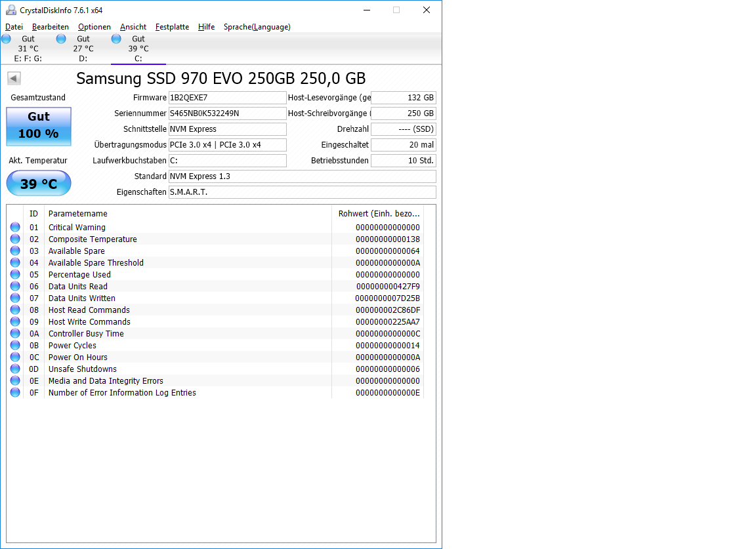This screenshot has height=549, width=756.
Task: Open the Hilfe menu
Action: pyautogui.click(x=206, y=27)
